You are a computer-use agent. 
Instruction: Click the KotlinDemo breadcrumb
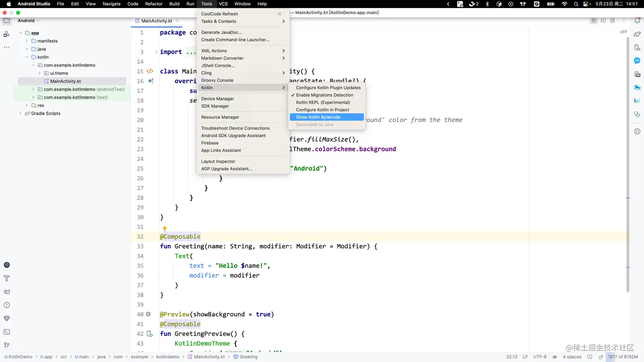pyautogui.click(x=18, y=357)
